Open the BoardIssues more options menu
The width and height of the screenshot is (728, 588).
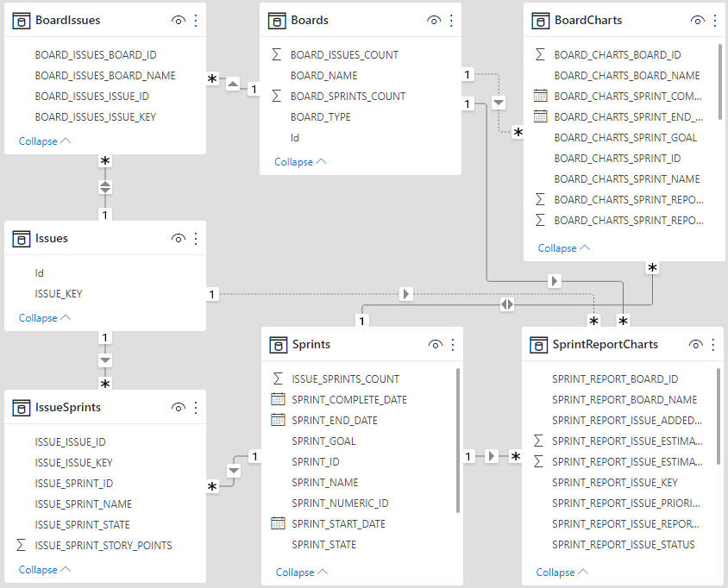point(196,21)
